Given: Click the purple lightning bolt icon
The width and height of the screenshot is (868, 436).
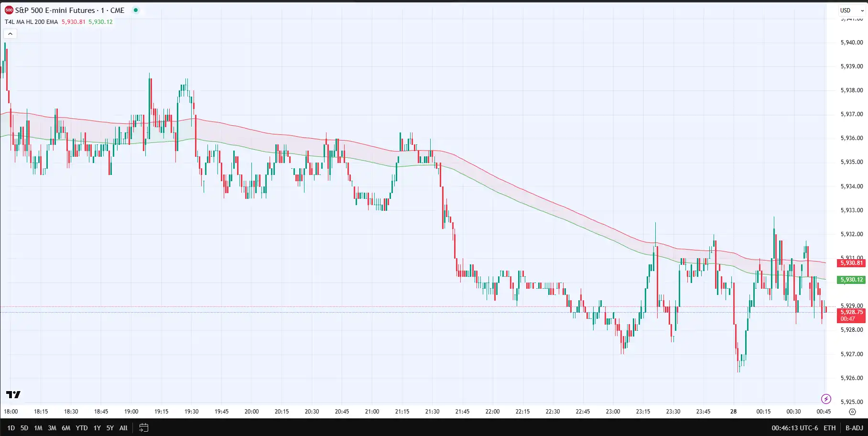Looking at the screenshot, I should tap(826, 399).
